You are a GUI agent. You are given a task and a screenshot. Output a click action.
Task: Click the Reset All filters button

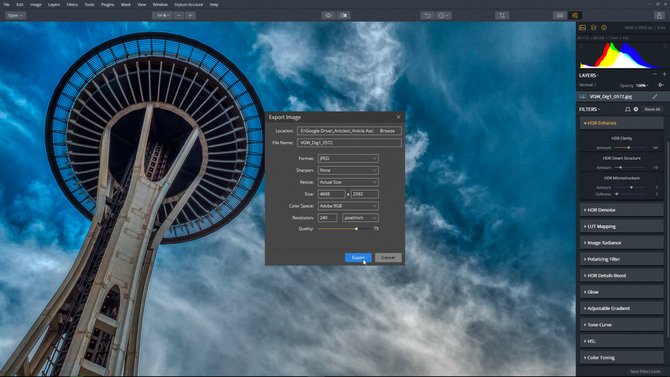pyautogui.click(x=652, y=109)
